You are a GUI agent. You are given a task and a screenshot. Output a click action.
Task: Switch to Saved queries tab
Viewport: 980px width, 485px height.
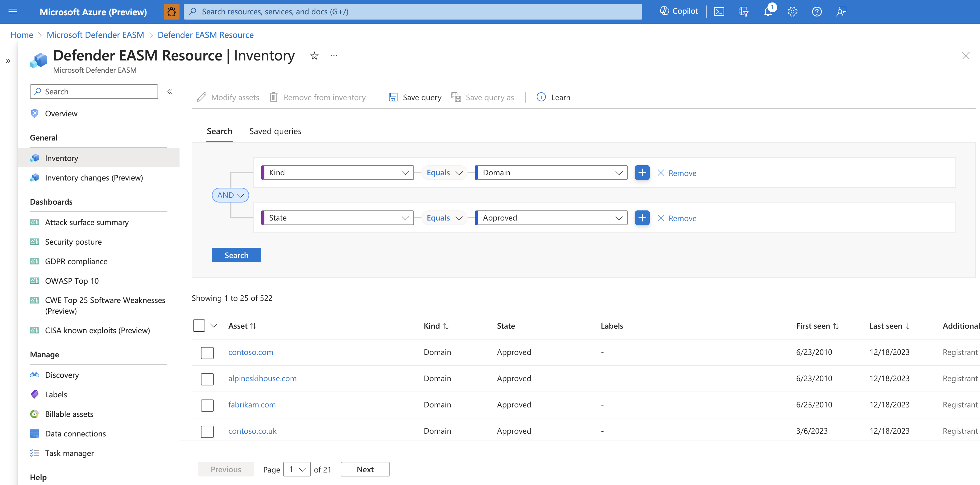[x=275, y=131]
